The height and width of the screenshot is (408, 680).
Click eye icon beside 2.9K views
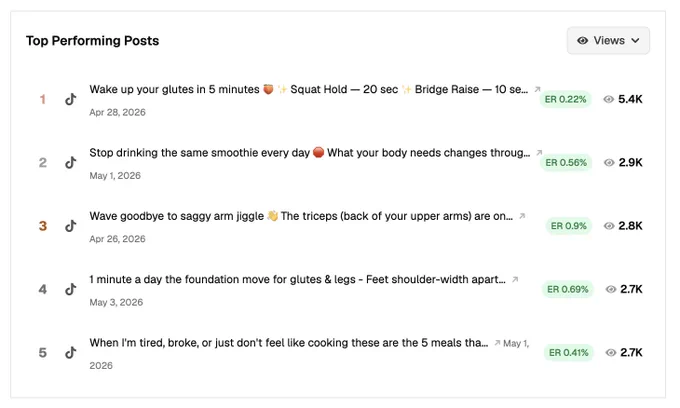tap(609, 163)
